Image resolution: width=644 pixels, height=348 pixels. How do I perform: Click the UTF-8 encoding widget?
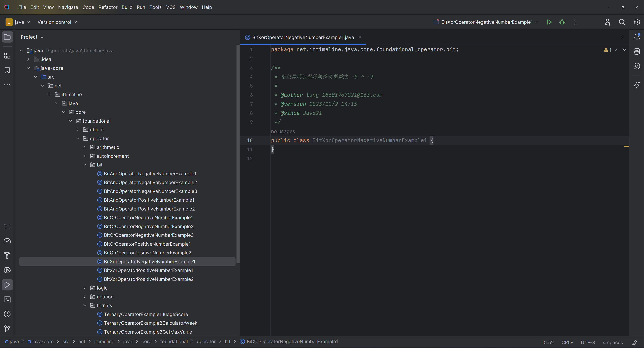tap(588, 342)
